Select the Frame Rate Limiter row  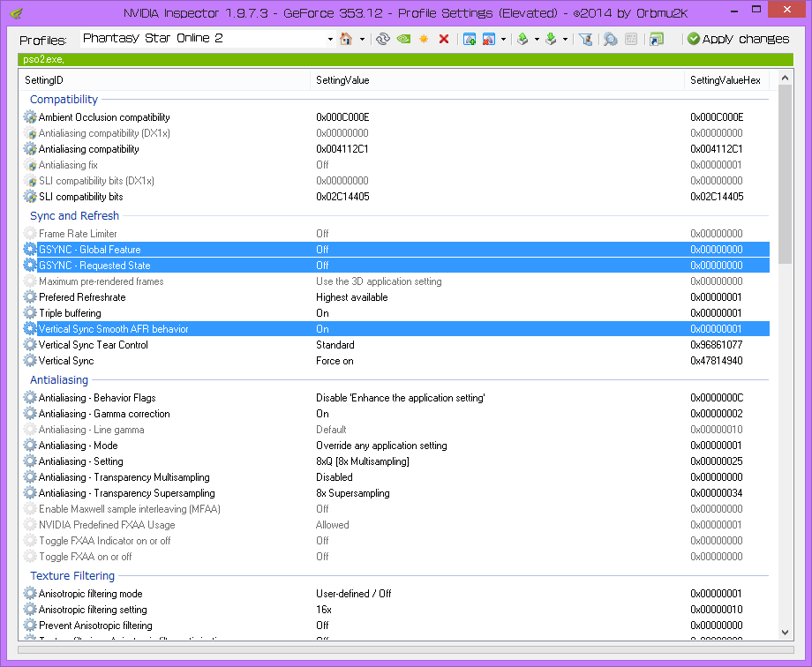[x=396, y=234]
